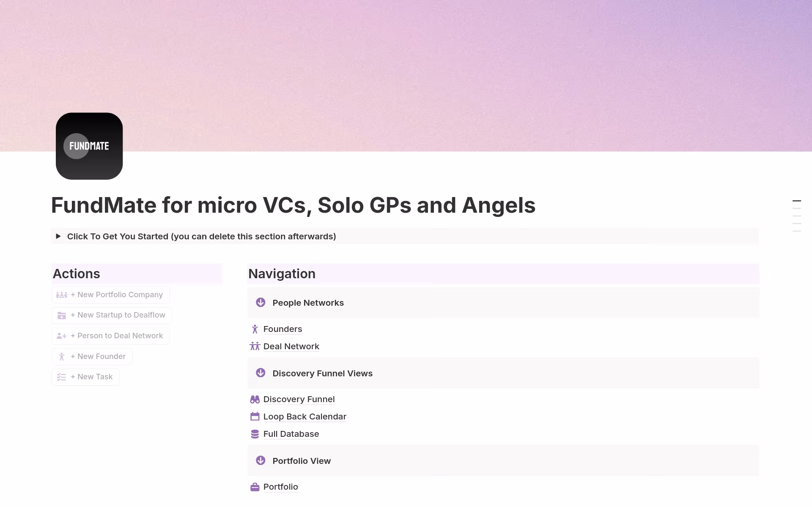Click the briefcase icon beside Portfolio

(x=255, y=487)
